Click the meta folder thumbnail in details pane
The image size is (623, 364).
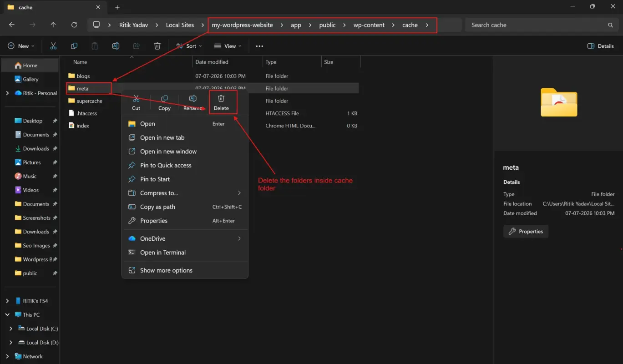click(x=559, y=102)
